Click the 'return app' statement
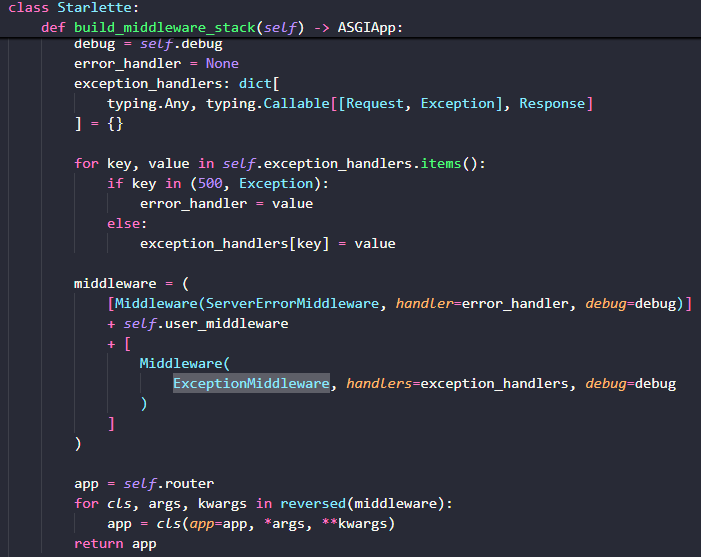 coord(115,544)
